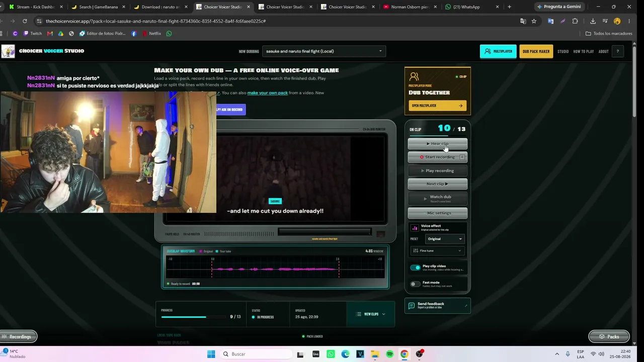The width and height of the screenshot is (644, 362).
Task: Switch to the Norman Osborn YouTube tab
Action: click(410, 7)
